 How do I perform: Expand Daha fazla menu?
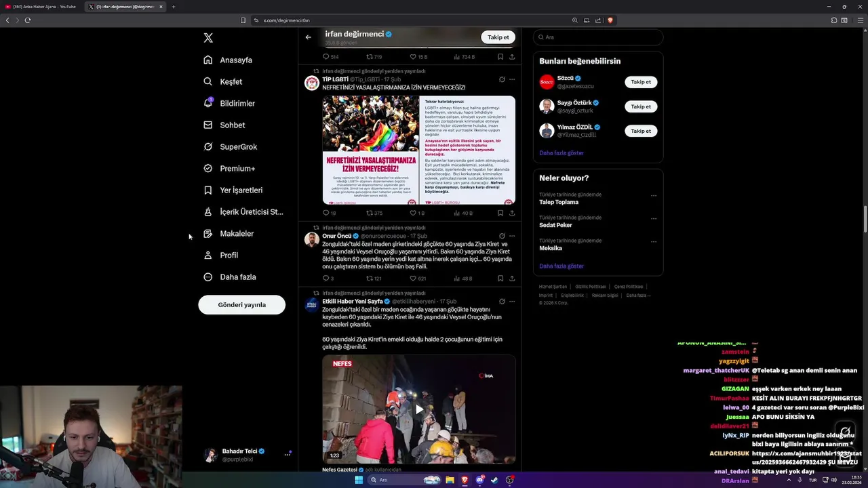pos(230,277)
